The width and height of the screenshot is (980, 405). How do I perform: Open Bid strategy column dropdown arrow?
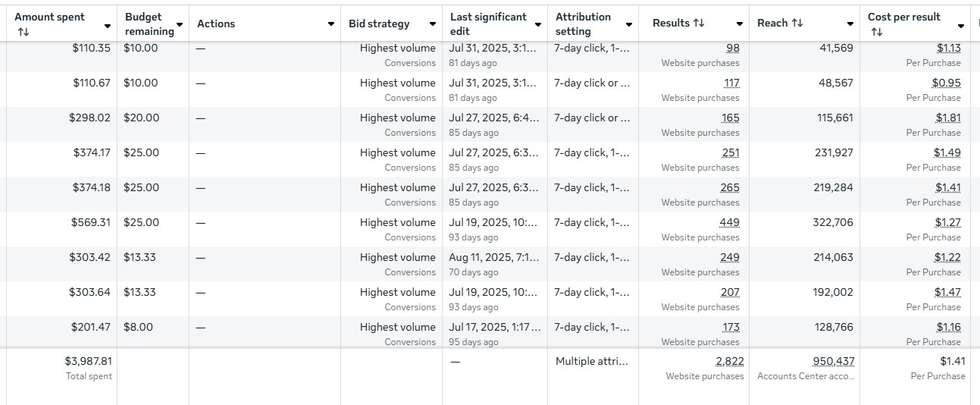433,24
